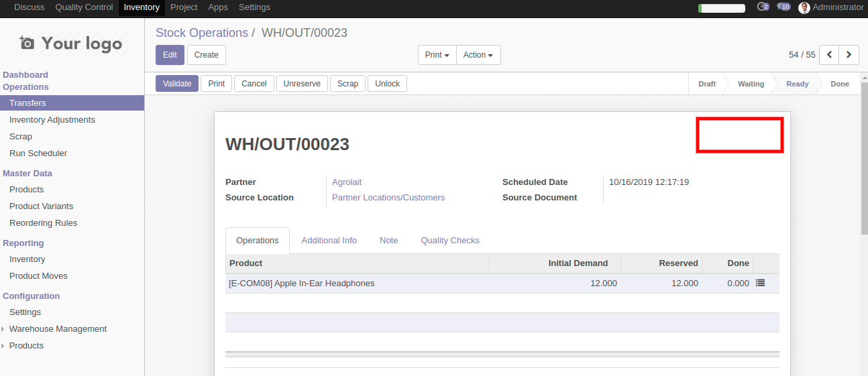Open the Quality Control top menu
Image resolution: width=868 pixels, height=376 pixels.
(x=84, y=7)
